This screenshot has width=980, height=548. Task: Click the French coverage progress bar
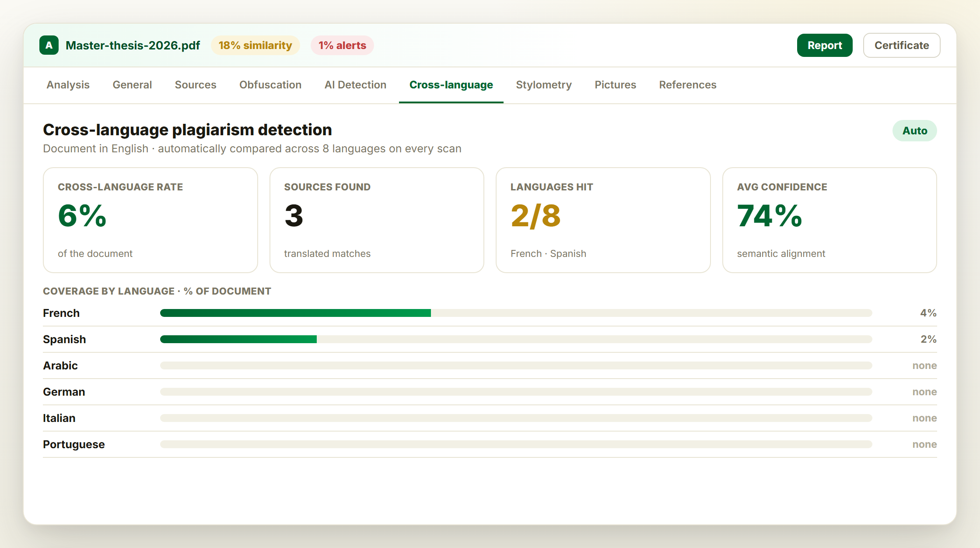[x=516, y=313]
